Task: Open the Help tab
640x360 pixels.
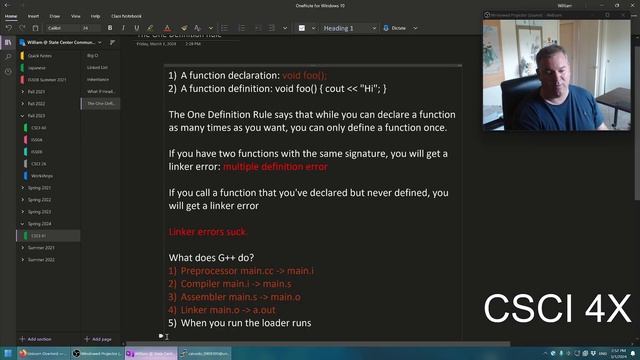Action: 96,16
